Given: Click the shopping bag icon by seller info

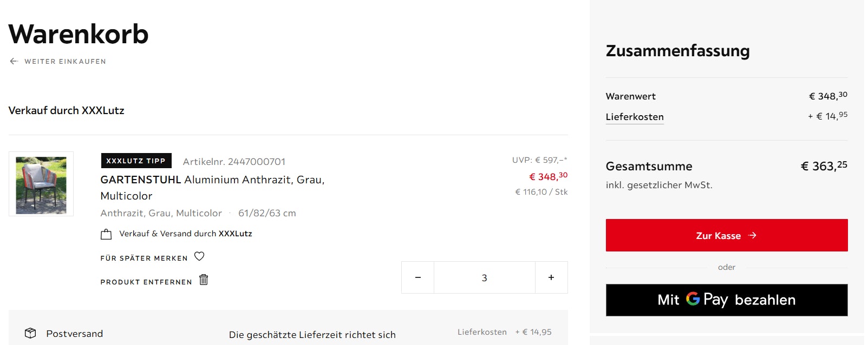Looking at the screenshot, I should [x=106, y=234].
